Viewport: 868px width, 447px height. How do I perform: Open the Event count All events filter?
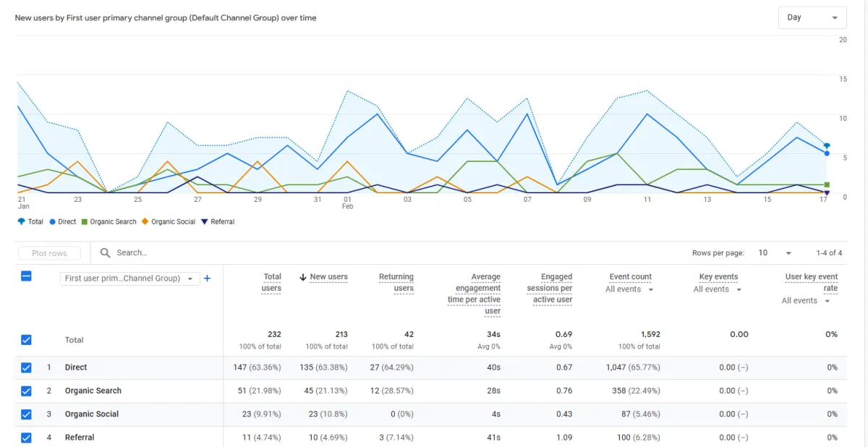coord(629,289)
